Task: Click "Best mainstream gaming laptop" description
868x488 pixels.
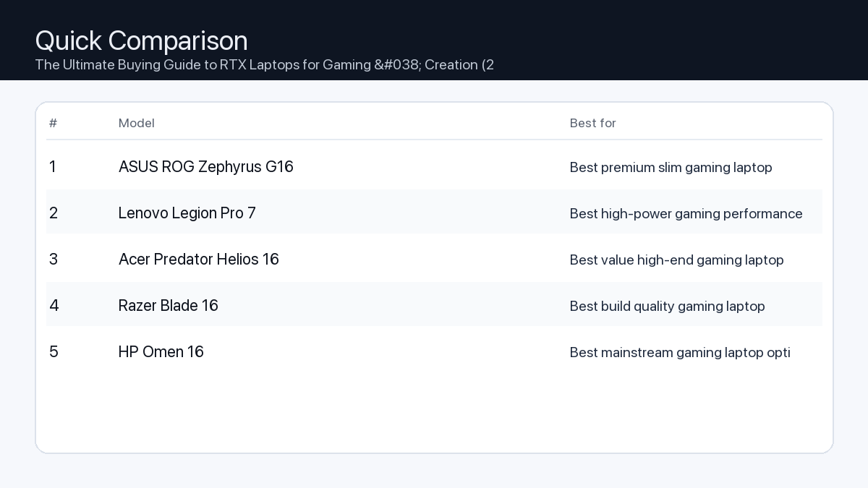Action: point(679,353)
